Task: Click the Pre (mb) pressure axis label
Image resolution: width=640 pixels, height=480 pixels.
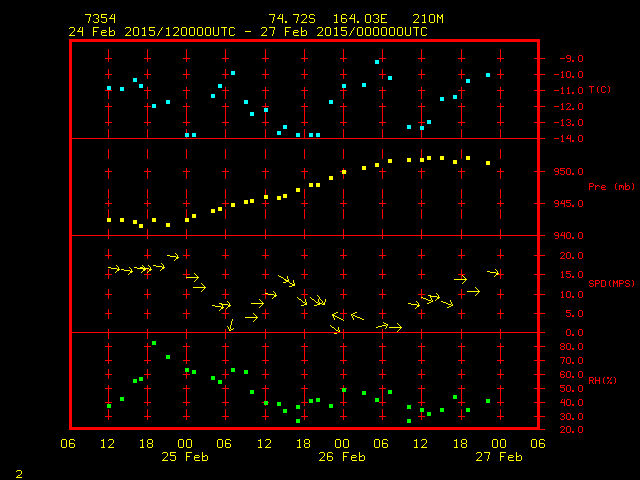Action: [611, 187]
